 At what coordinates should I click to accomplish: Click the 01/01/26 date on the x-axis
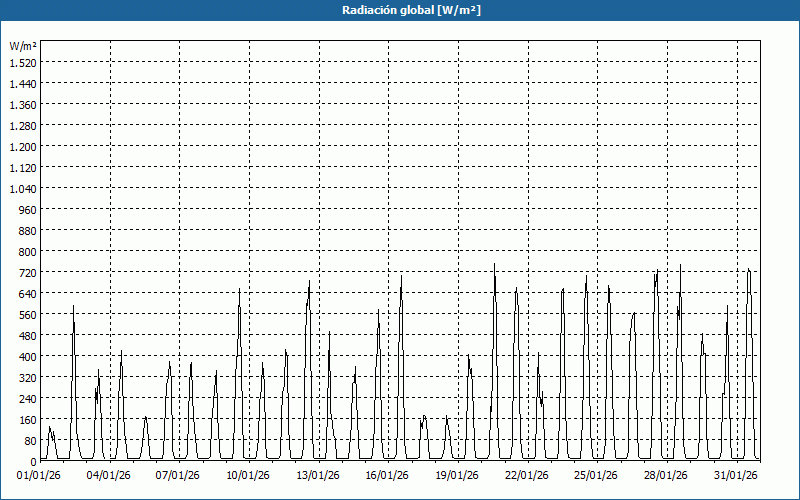tap(40, 475)
